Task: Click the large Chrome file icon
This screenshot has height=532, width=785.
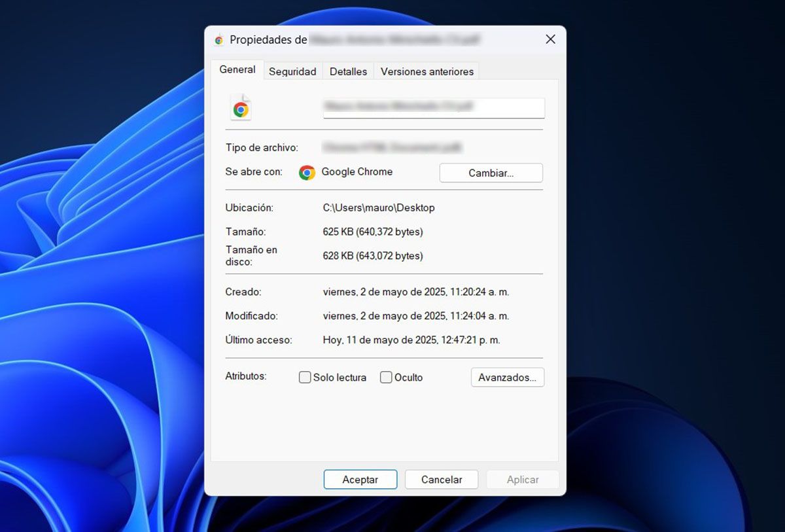Action: click(x=241, y=109)
